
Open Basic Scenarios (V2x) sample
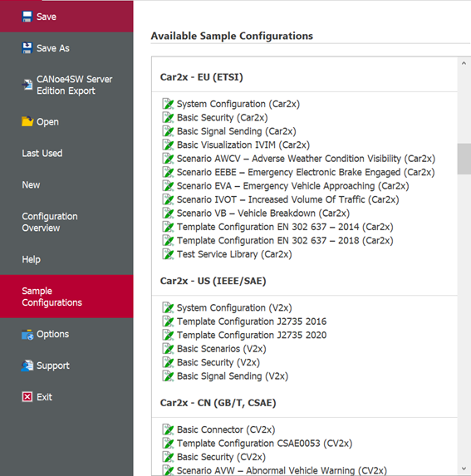[222, 349]
